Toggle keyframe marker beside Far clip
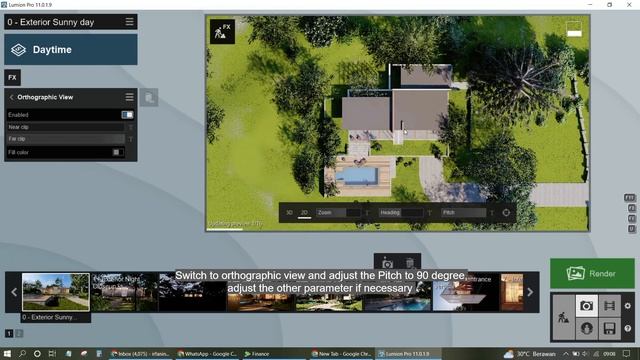 (x=131, y=139)
